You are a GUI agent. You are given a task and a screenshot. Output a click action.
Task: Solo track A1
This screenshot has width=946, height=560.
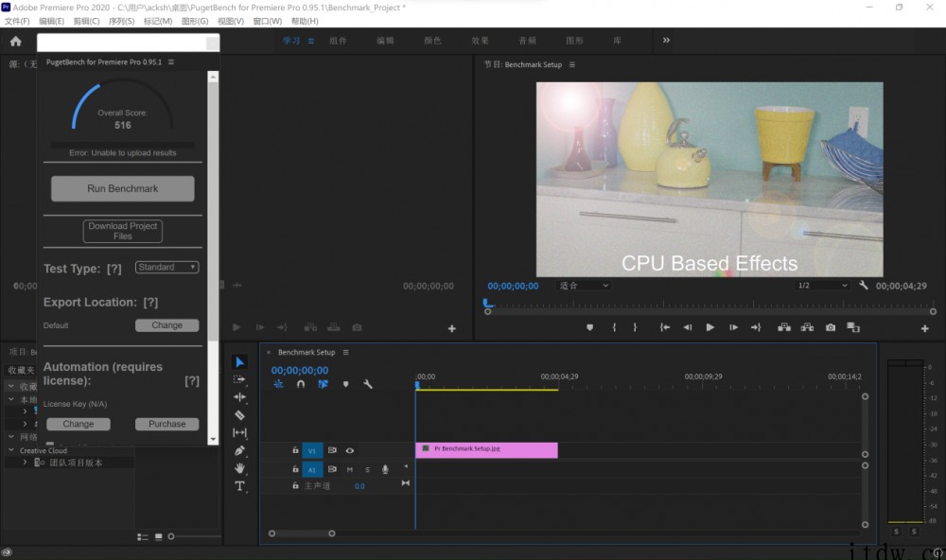367,469
